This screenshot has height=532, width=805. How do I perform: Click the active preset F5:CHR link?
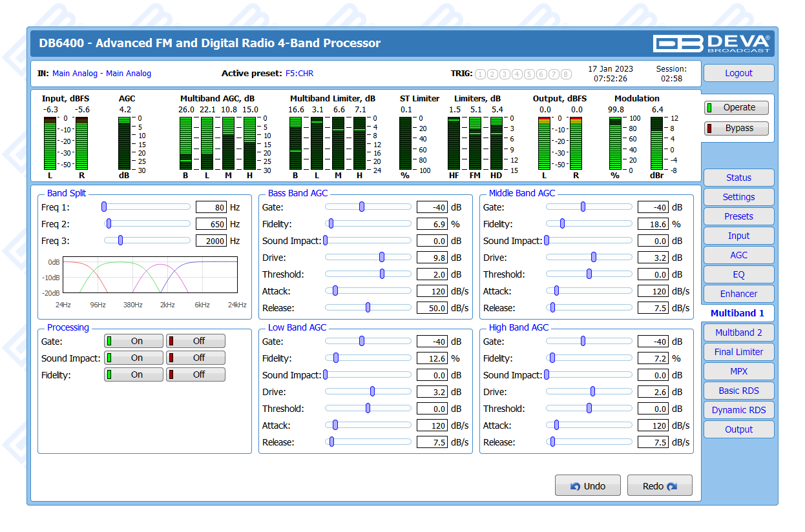click(299, 74)
